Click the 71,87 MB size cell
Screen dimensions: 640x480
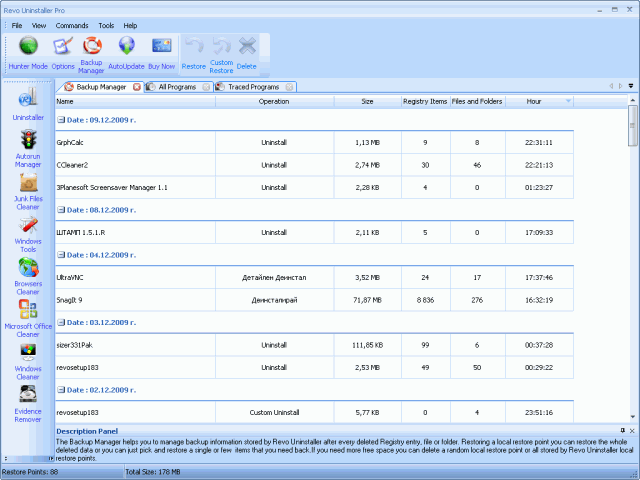367,300
